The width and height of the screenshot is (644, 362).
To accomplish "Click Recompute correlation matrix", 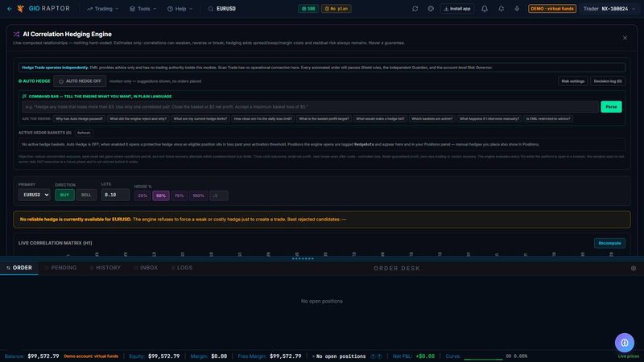I will pyautogui.click(x=609, y=243).
